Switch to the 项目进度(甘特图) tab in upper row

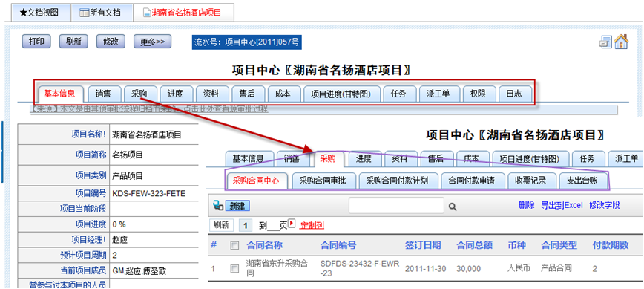[341, 94]
